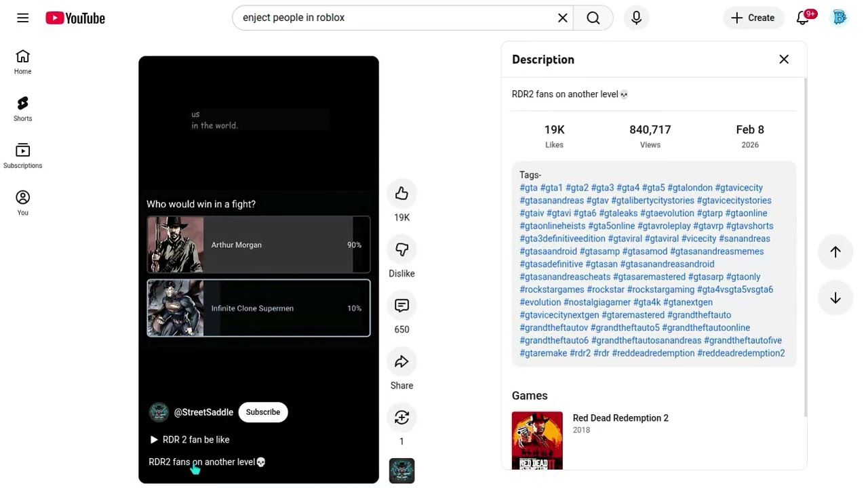Open the #rockstargames hashtag

[551, 289]
